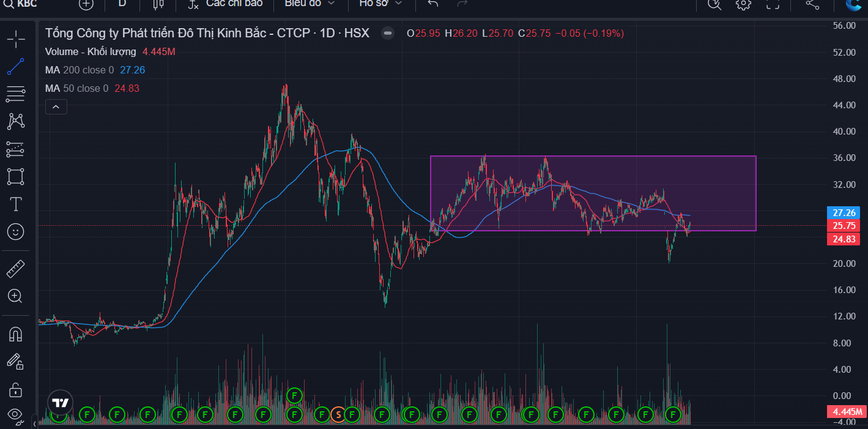Click the 12.00 price axis label
Viewport: 868px width, 429px height.
pos(844,316)
